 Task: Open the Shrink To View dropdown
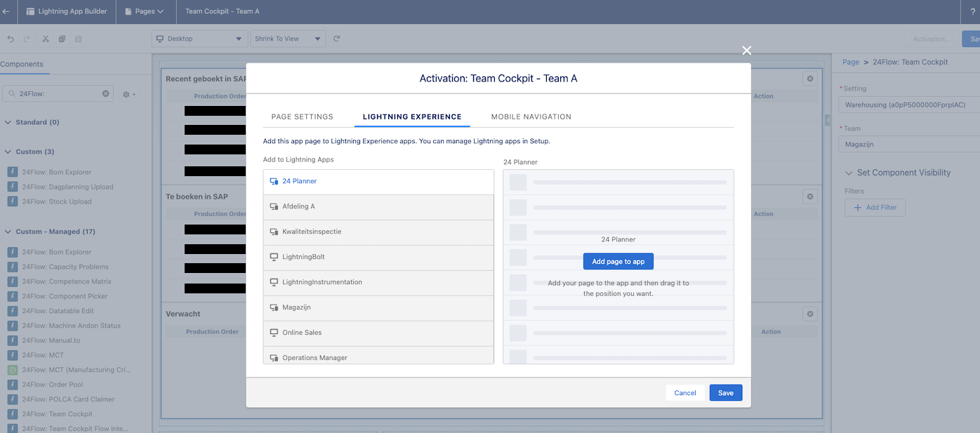coord(288,39)
